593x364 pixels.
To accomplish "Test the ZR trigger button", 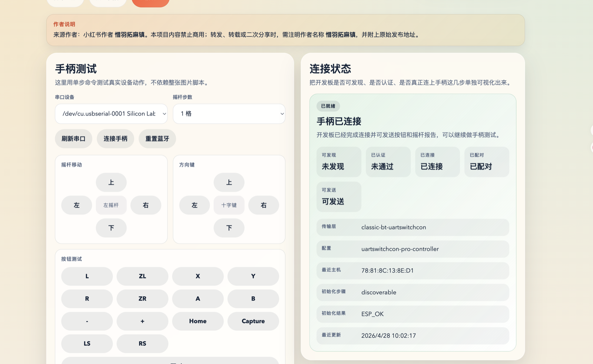I will pyautogui.click(x=142, y=299).
